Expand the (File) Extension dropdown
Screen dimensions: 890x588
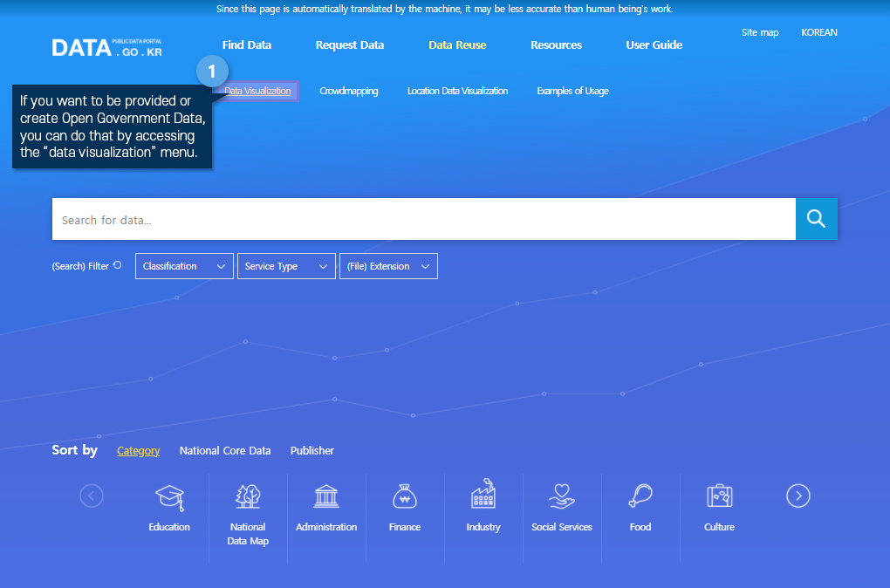[388, 266]
